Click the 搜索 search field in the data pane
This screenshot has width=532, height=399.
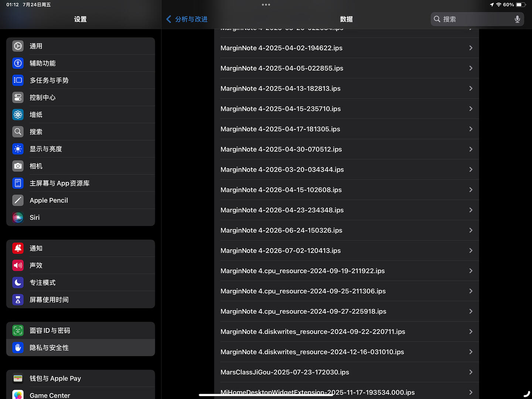477,19
